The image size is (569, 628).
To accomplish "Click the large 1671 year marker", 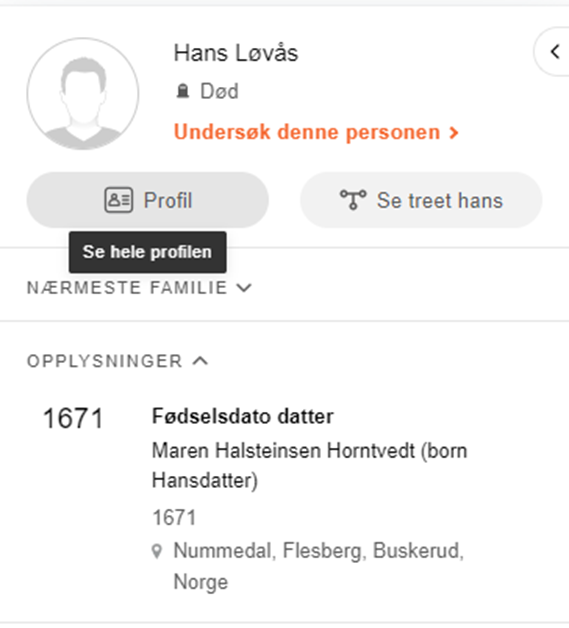I will [73, 419].
